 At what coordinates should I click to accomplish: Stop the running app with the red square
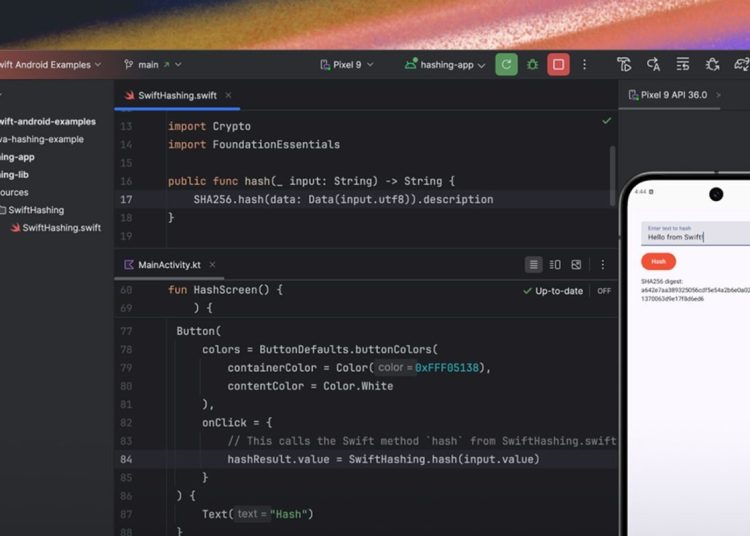[x=558, y=65]
